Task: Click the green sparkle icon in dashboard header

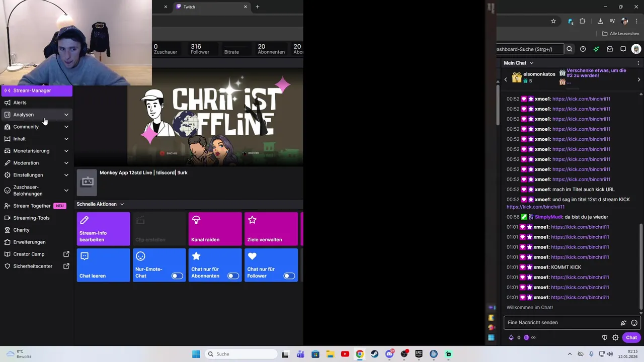Action: [596, 49]
